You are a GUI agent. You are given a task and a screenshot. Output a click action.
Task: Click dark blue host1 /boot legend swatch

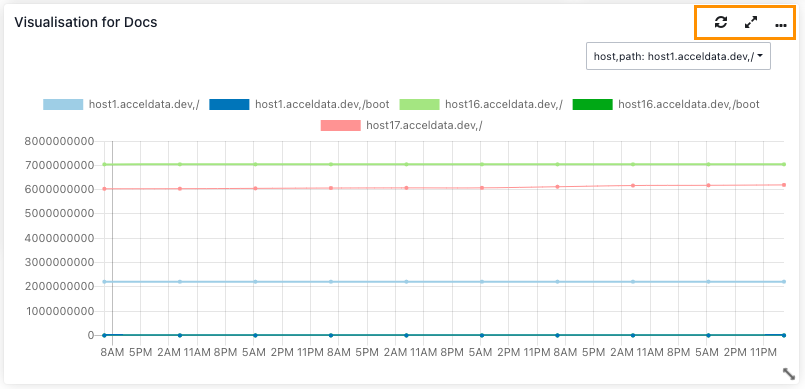[x=229, y=104]
